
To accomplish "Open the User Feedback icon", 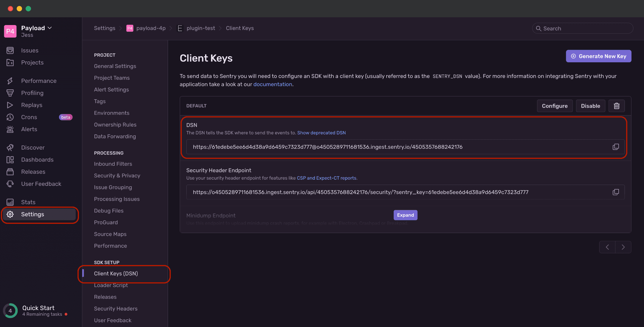I will coord(10,184).
